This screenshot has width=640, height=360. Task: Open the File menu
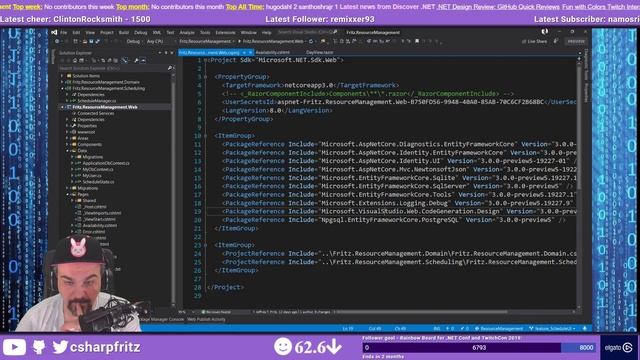click(x=64, y=32)
